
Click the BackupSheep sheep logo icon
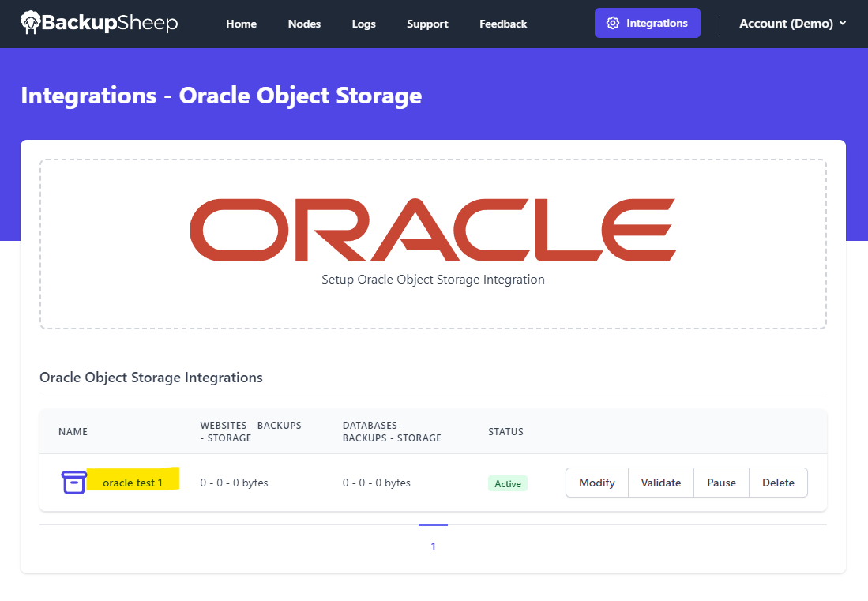[x=31, y=23]
